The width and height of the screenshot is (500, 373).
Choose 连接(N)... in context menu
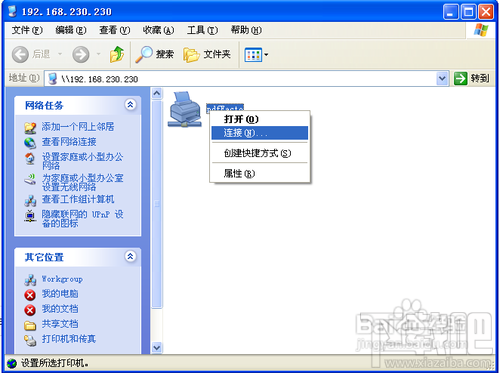tap(260, 133)
